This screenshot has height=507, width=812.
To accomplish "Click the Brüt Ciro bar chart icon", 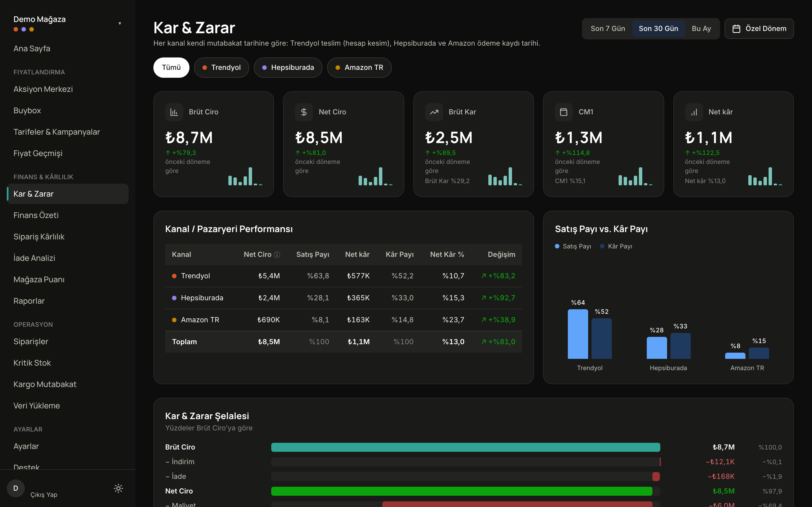I will pos(174,112).
